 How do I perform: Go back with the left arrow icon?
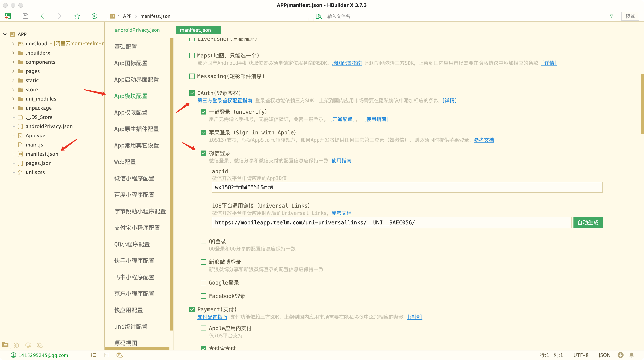click(43, 16)
